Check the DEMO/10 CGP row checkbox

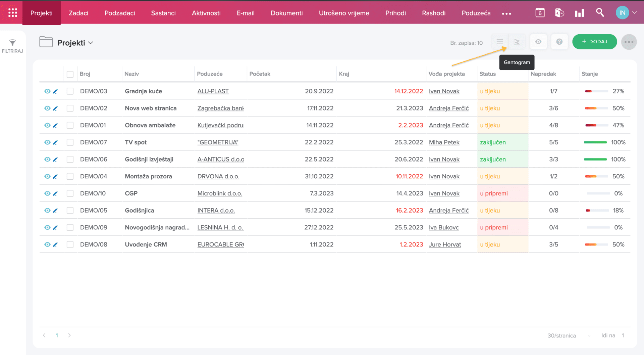(70, 193)
